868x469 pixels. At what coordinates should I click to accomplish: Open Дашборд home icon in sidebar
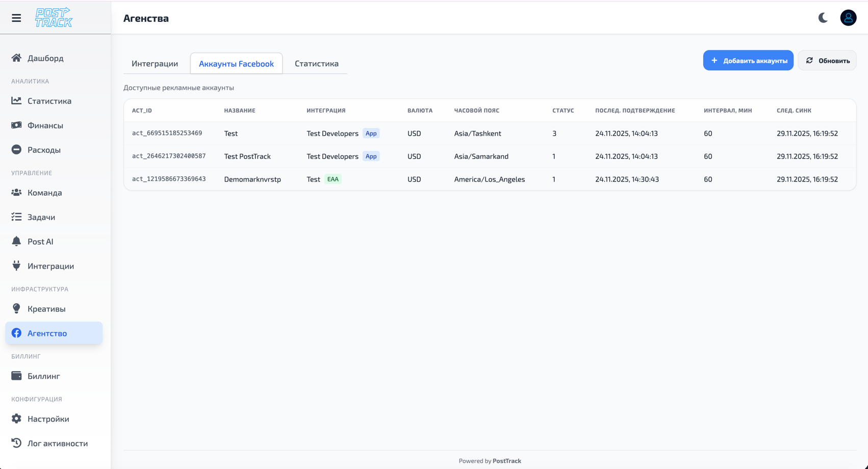point(17,58)
